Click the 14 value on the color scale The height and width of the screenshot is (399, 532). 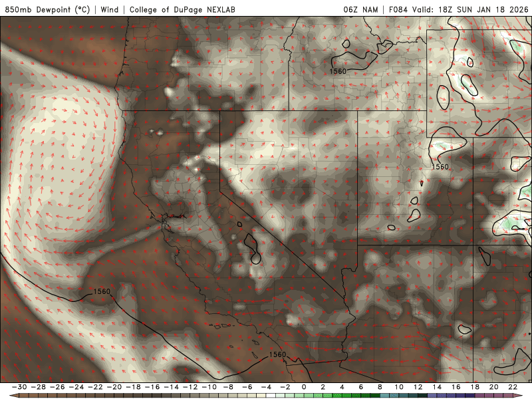coord(437,387)
